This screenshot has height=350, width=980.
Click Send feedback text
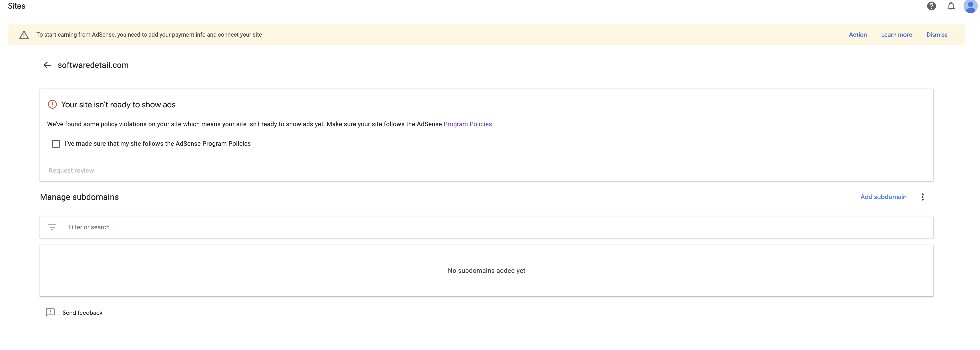pos(83,313)
